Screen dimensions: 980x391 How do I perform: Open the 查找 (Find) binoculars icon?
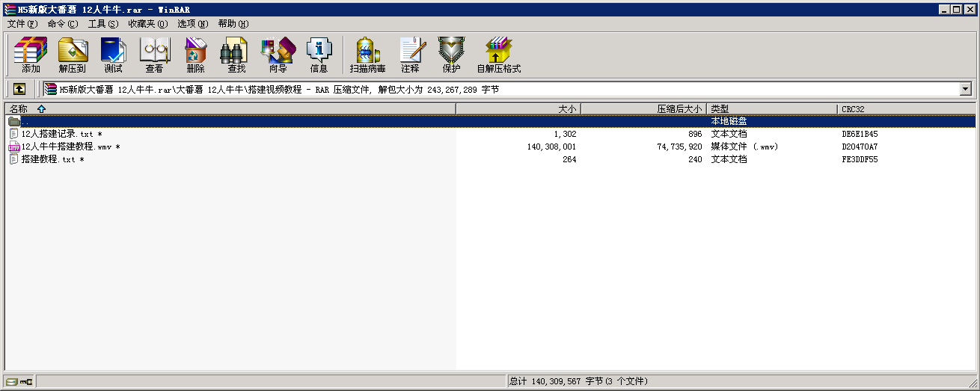tap(236, 55)
